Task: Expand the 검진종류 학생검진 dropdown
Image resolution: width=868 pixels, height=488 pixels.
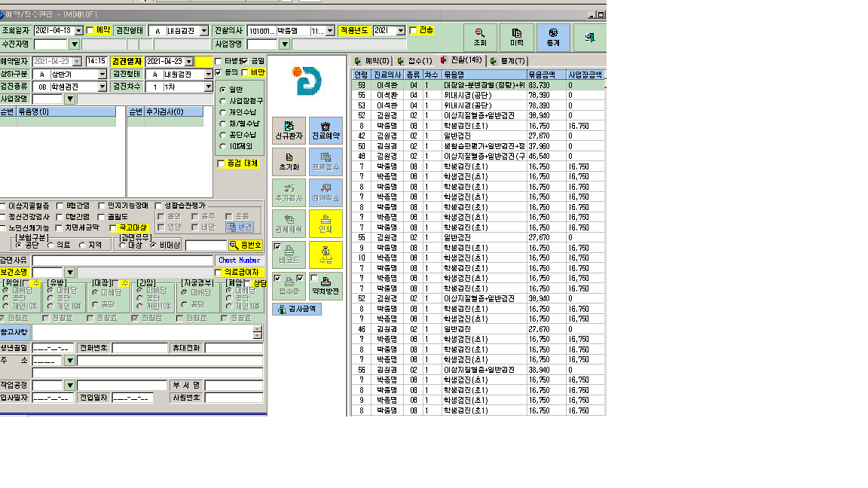Action: [x=102, y=87]
